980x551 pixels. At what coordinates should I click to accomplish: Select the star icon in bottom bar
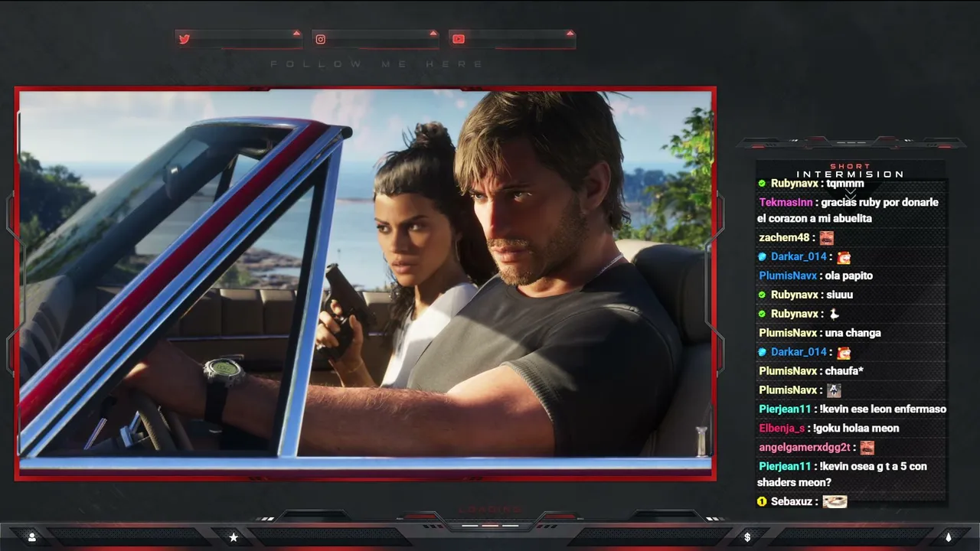tap(234, 537)
